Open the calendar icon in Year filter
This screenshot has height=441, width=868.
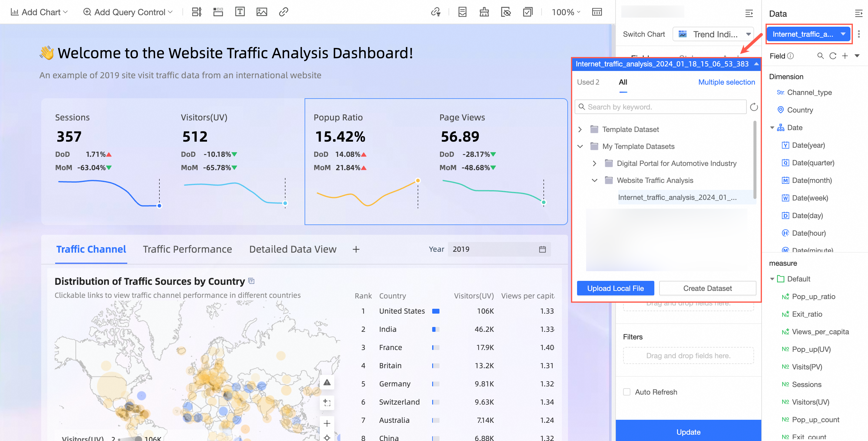tap(542, 249)
